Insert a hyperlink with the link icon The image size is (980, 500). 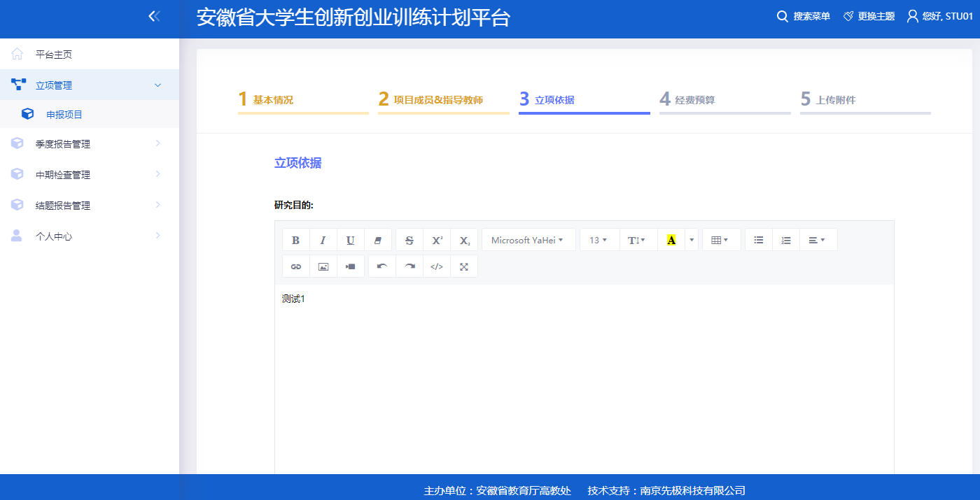click(x=295, y=266)
